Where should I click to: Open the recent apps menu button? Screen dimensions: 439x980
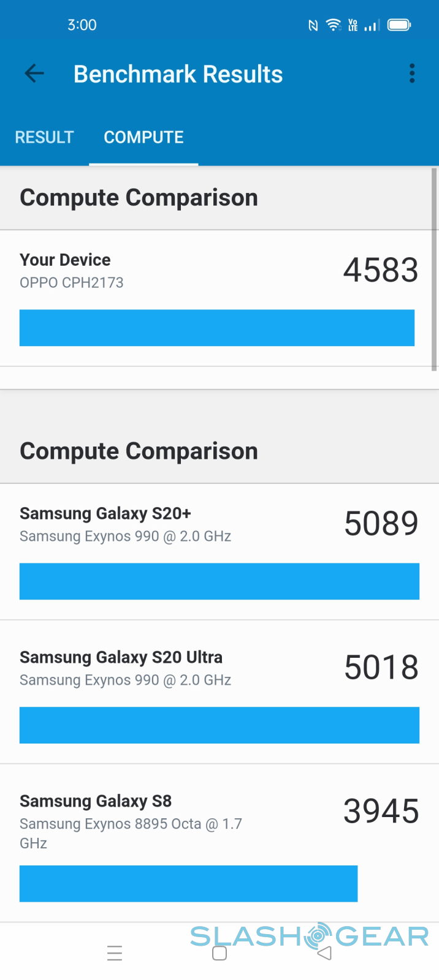(x=115, y=953)
